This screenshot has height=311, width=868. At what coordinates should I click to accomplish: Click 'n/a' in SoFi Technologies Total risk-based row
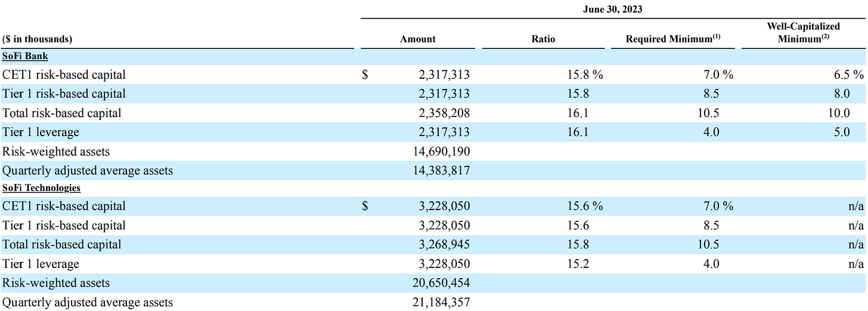pos(857,244)
